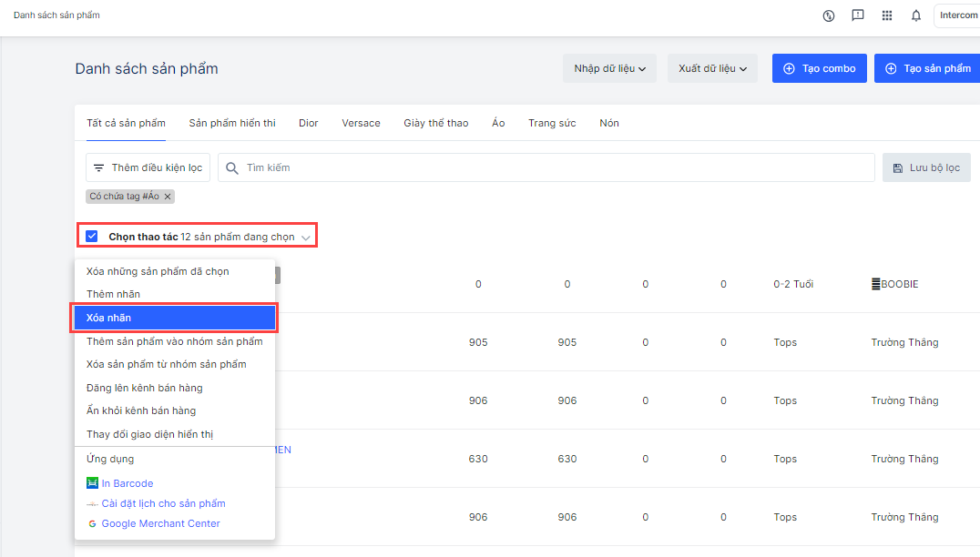Click the Google Merchant Center icon
980x557 pixels.
coord(92,523)
